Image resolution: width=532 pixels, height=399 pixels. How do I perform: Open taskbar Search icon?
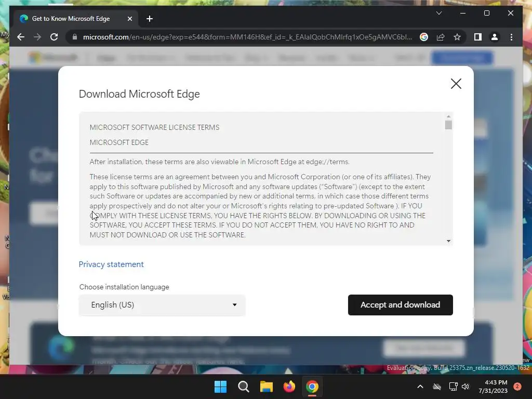pyautogui.click(x=244, y=387)
